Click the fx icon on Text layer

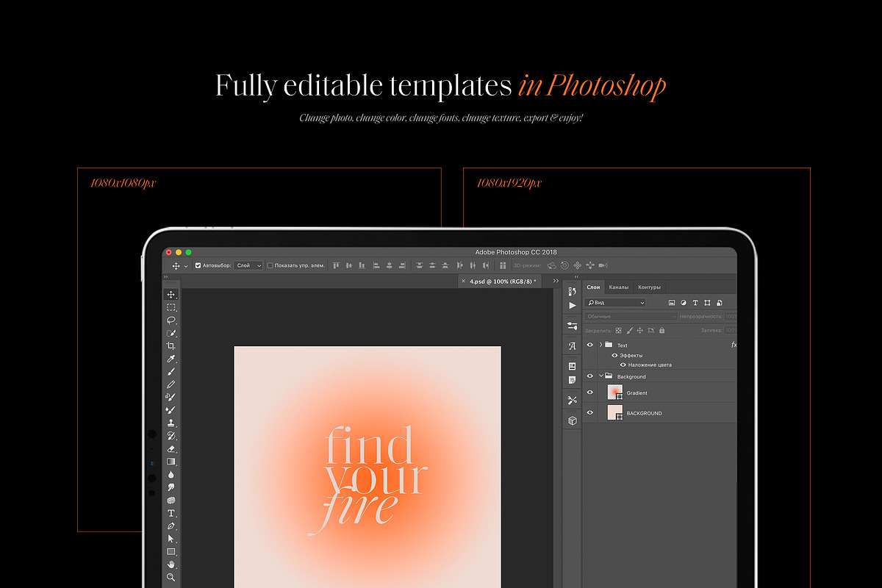(x=734, y=345)
